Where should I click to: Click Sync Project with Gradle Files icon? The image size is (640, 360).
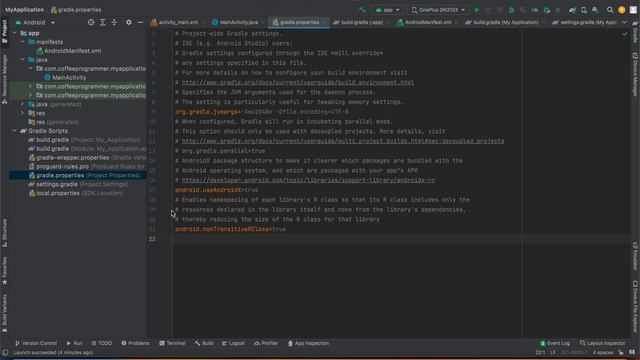point(572,10)
